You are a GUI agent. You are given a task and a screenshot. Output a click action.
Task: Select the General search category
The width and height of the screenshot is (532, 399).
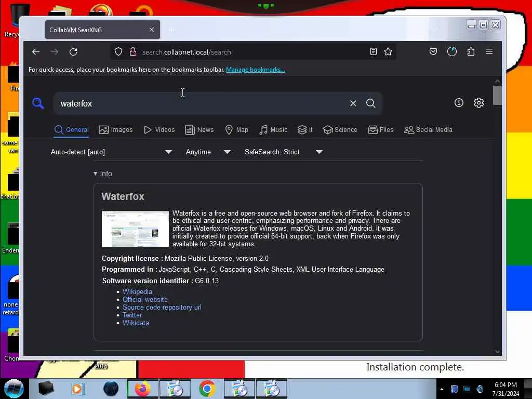click(72, 129)
